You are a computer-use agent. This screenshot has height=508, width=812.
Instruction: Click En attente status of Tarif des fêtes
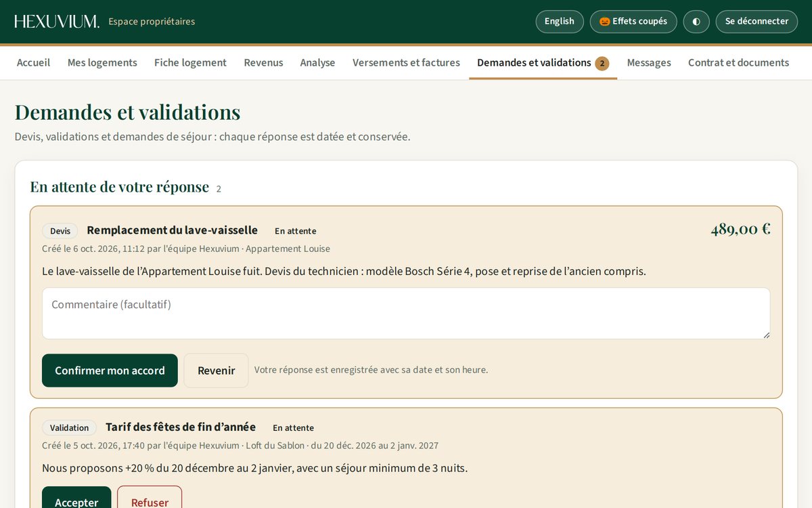(293, 428)
